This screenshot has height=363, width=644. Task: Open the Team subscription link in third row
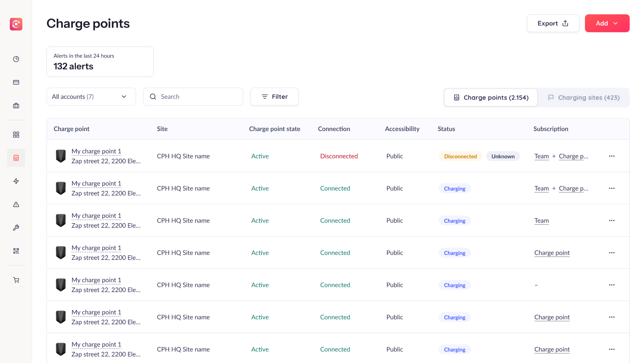pos(541,221)
